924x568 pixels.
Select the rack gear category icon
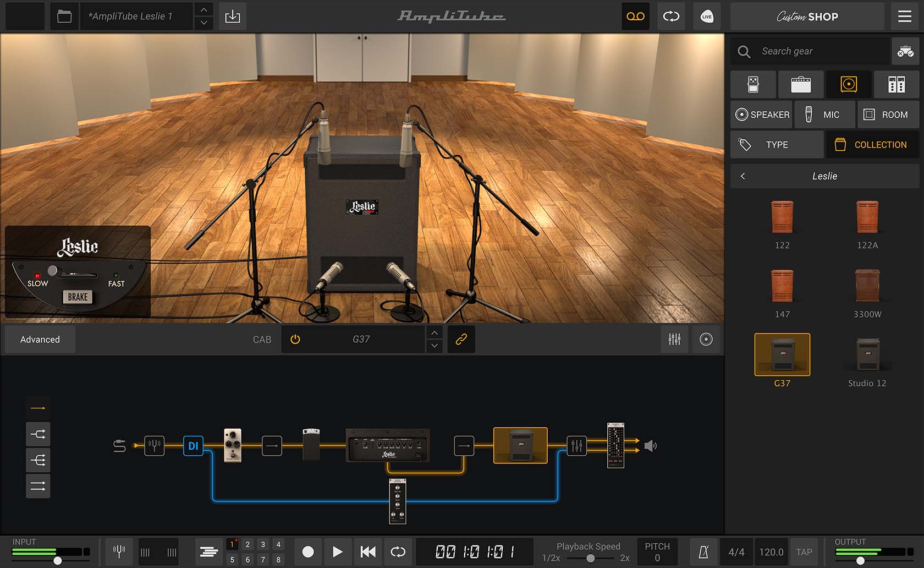pyautogui.click(x=897, y=84)
